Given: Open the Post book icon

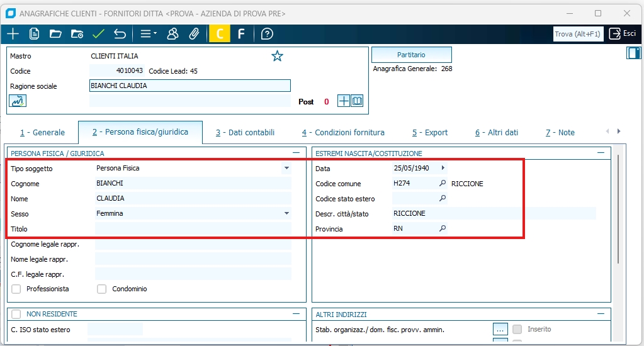Looking at the screenshot, I should (x=357, y=101).
